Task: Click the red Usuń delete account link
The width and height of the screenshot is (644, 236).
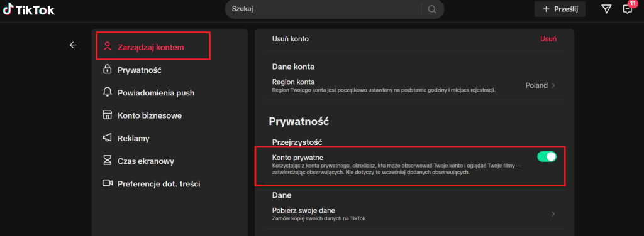Action: click(548, 39)
